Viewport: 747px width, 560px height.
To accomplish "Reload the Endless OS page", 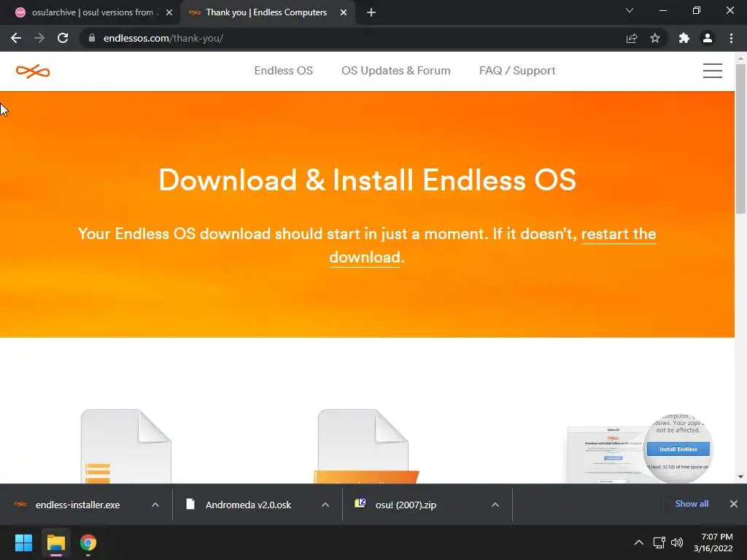I will [x=63, y=38].
